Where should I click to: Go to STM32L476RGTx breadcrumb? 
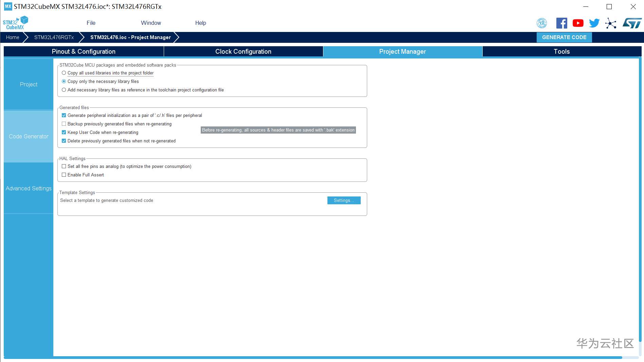(54, 37)
